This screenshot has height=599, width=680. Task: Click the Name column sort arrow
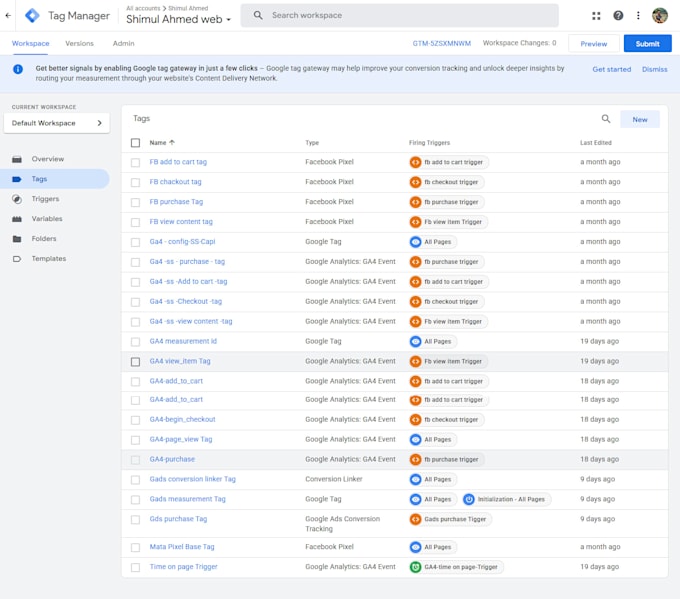click(172, 142)
